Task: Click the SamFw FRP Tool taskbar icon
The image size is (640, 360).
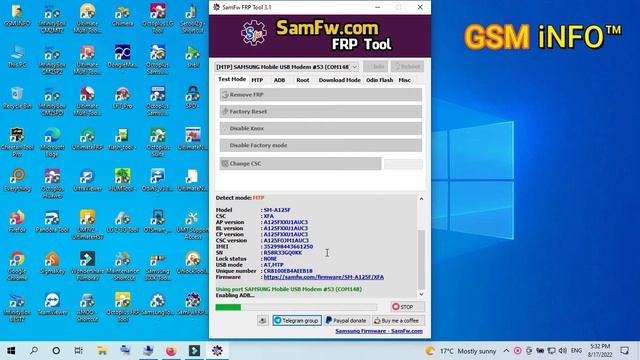Action: [217, 351]
